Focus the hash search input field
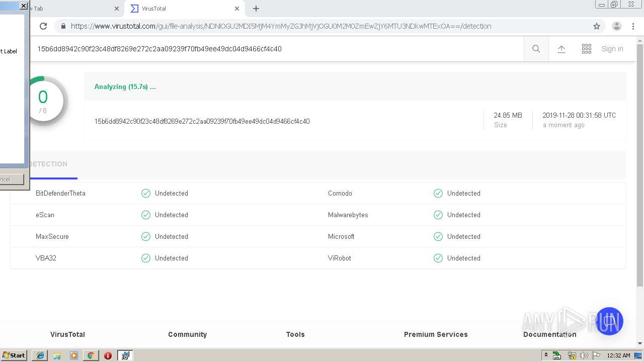The height and width of the screenshot is (362, 644). (277, 49)
